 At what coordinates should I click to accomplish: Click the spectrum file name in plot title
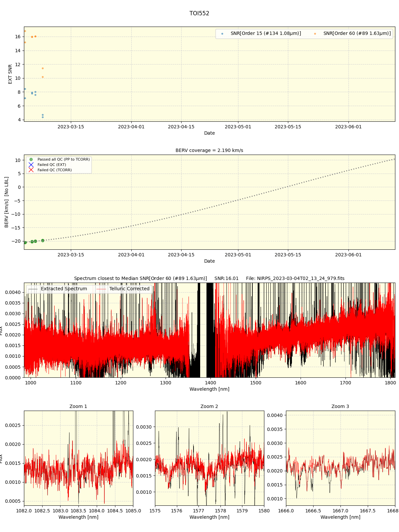tap(295, 278)
